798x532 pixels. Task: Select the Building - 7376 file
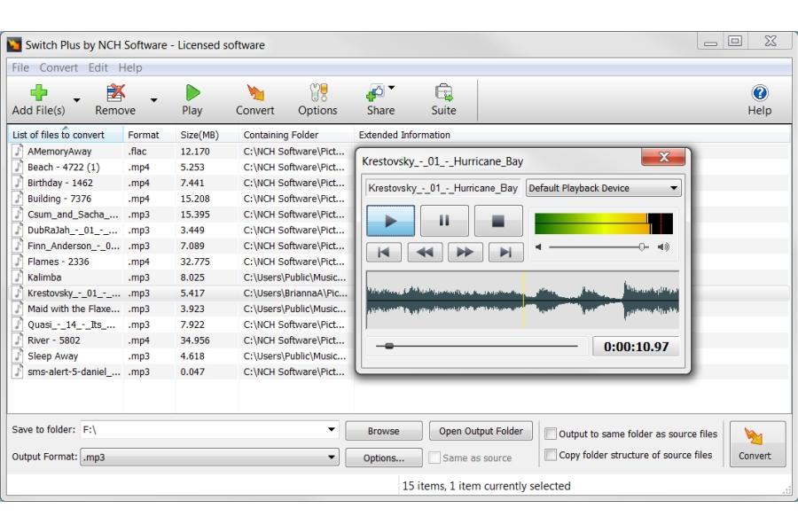click(59, 199)
